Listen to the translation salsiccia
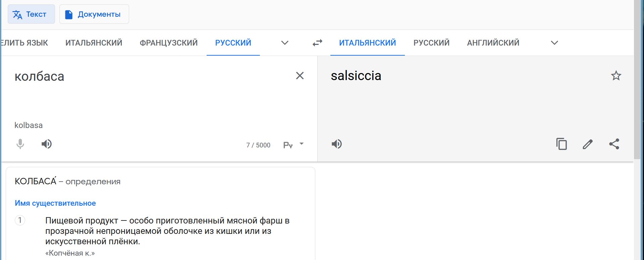The height and width of the screenshot is (260, 644). (337, 144)
